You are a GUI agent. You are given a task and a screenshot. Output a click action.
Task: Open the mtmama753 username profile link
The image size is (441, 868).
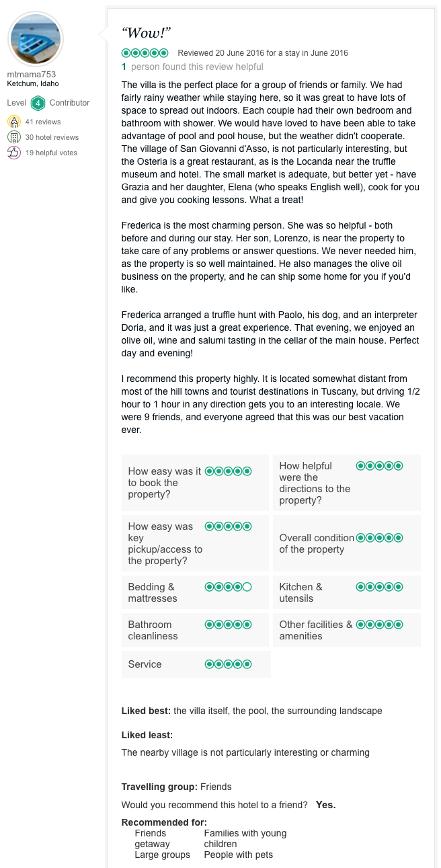[x=32, y=75]
